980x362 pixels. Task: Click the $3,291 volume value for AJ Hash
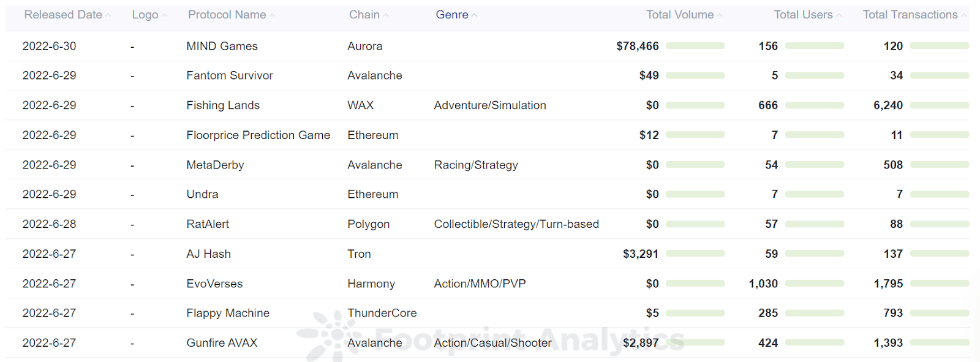(641, 254)
